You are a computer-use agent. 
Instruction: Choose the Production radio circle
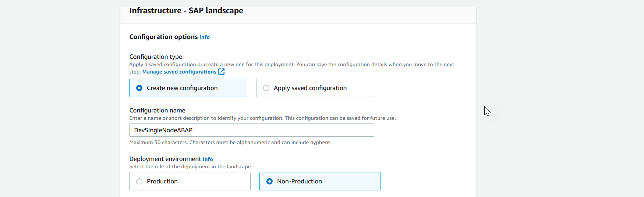coord(139,182)
